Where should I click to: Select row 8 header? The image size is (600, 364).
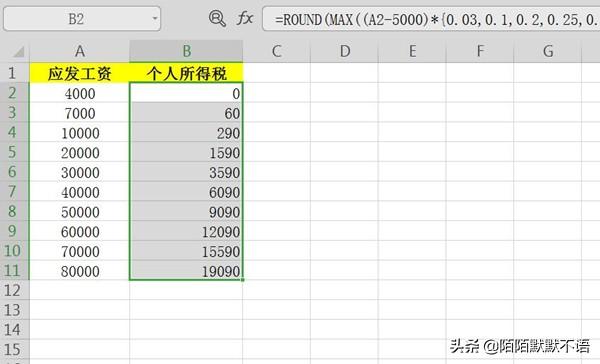click(15, 211)
